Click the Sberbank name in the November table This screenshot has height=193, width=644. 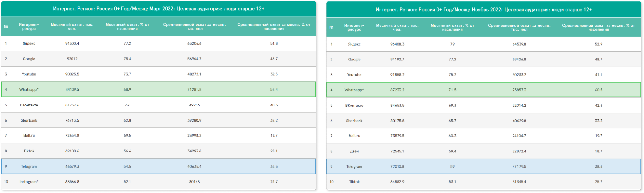coord(354,121)
